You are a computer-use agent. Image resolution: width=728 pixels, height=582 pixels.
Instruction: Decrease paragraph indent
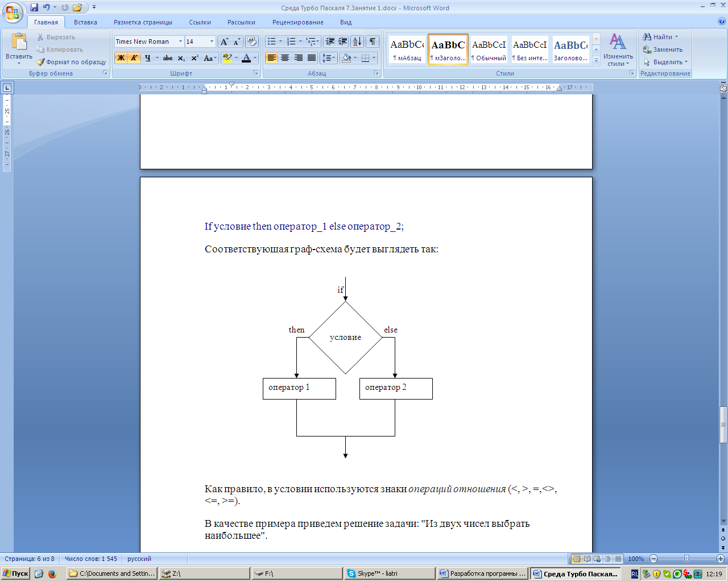[x=330, y=41]
